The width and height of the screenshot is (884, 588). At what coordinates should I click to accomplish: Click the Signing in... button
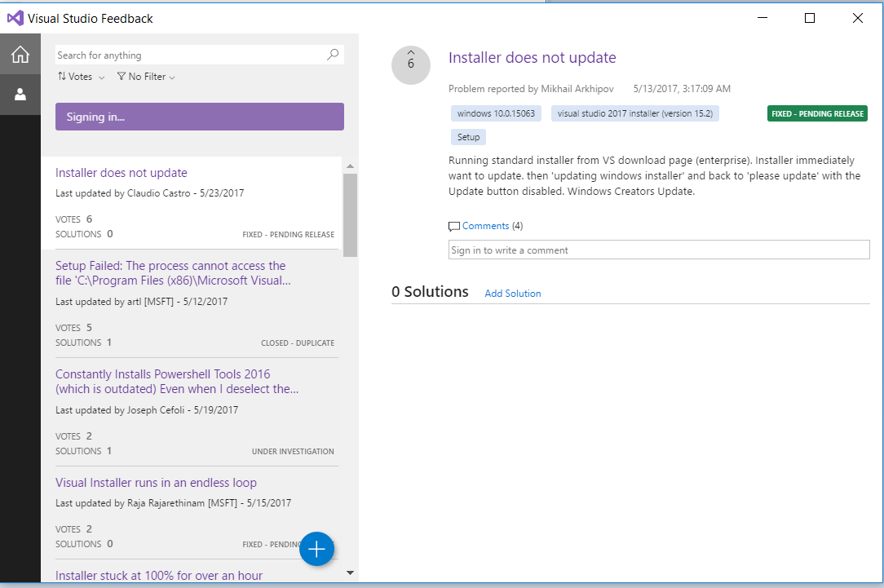click(200, 117)
